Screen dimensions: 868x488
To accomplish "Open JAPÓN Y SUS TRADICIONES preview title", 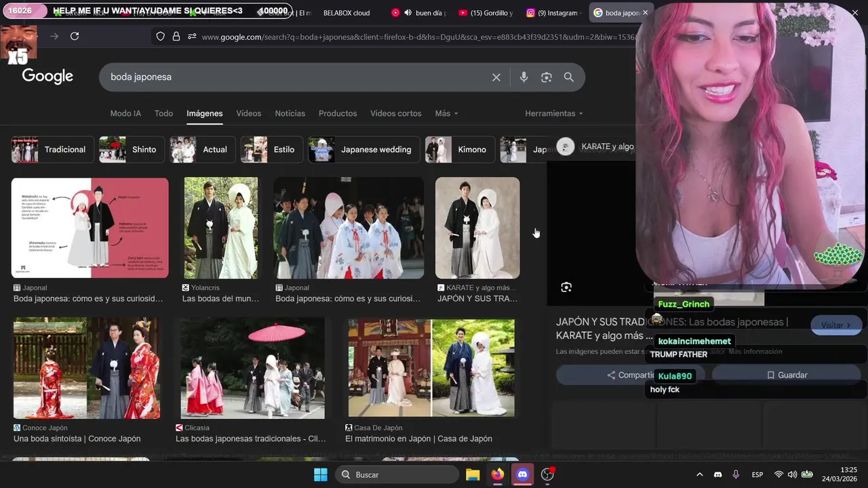I will coord(671,329).
